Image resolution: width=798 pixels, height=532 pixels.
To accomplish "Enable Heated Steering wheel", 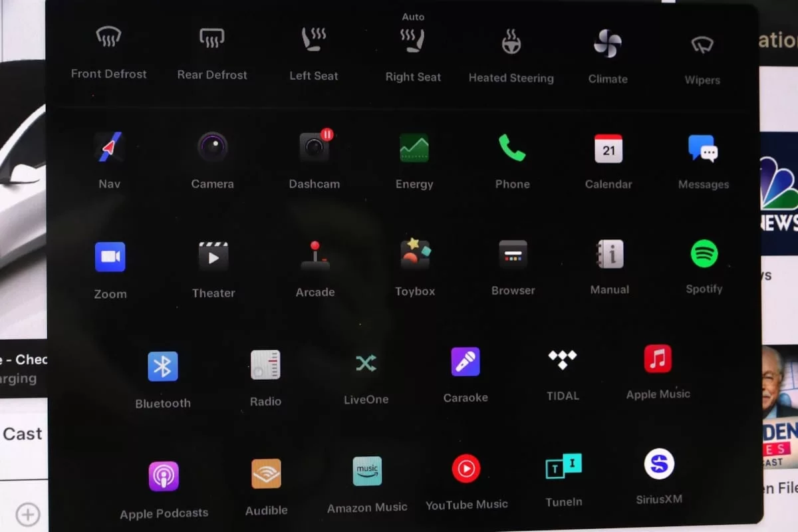I will (x=511, y=43).
